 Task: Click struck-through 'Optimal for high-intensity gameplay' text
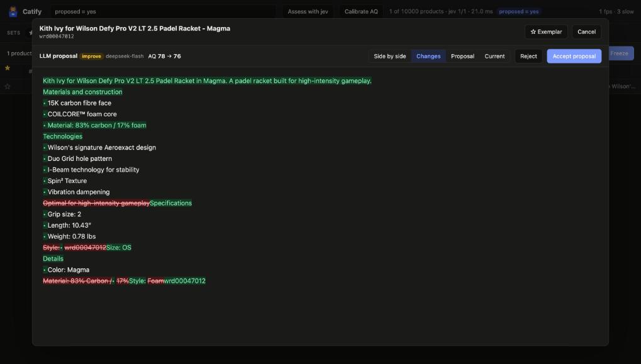click(x=96, y=203)
